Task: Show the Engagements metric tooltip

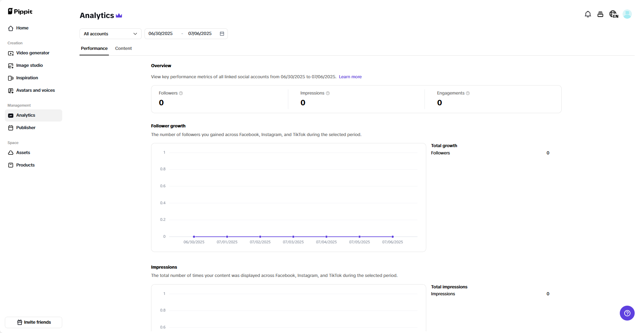Action: [468, 93]
